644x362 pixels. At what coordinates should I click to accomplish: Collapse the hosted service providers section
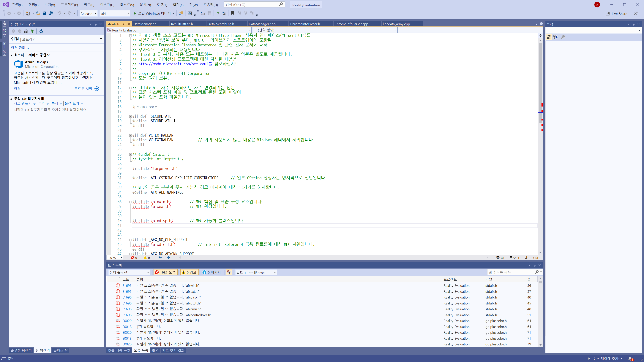pos(12,55)
